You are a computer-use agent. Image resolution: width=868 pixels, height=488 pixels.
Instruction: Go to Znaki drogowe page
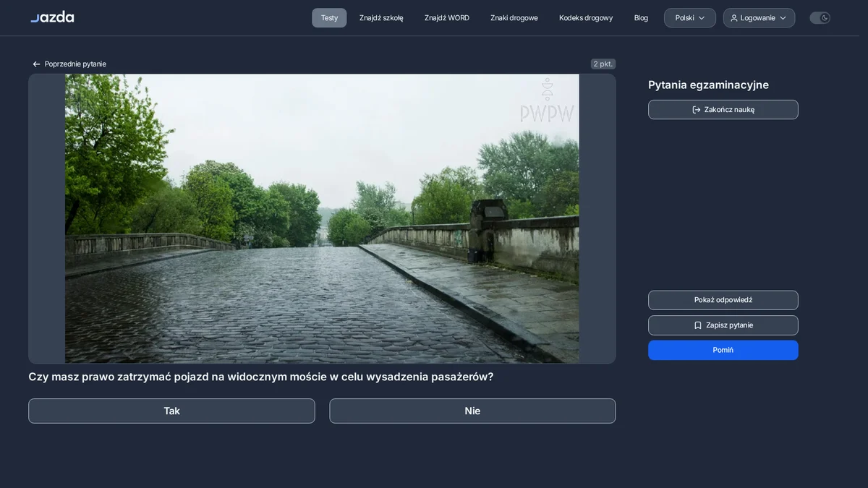tap(514, 18)
